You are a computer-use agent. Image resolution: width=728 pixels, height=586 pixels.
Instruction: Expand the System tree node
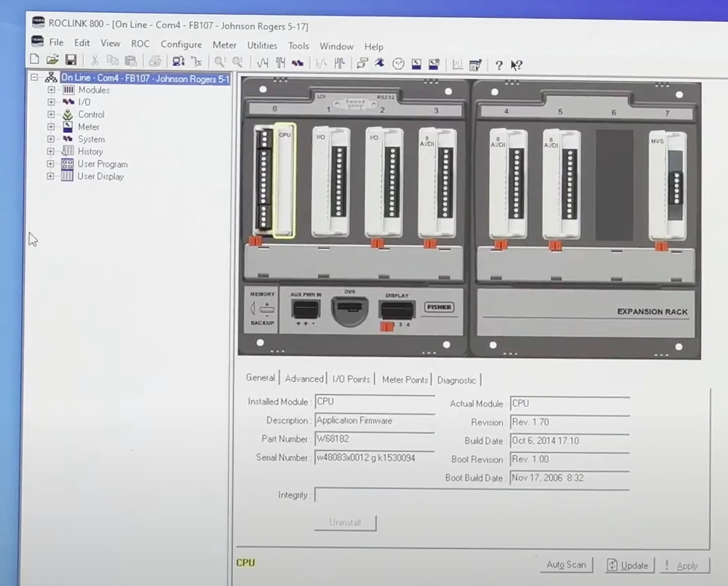[x=51, y=139]
